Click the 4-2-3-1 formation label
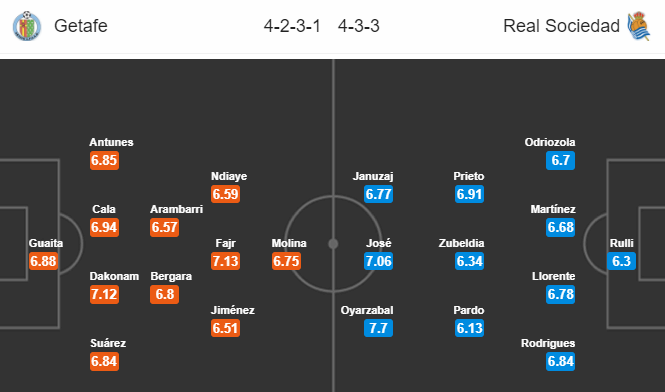This screenshot has width=665, height=392. point(292,26)
